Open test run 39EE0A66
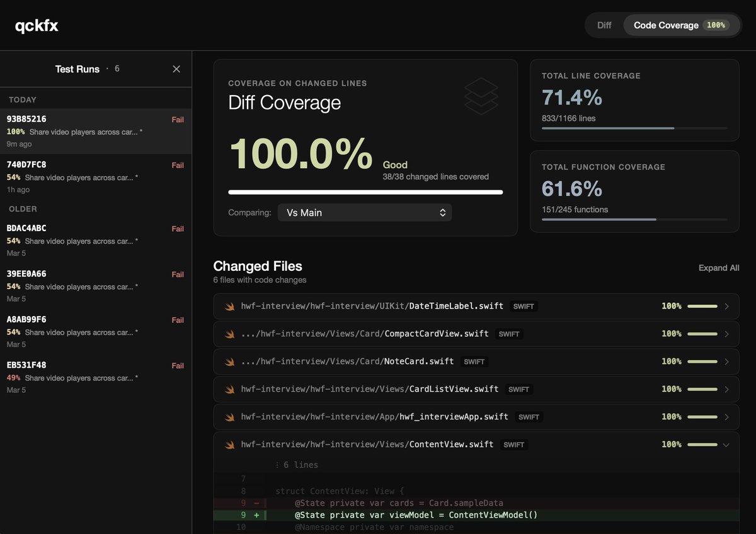 [96, 286]
